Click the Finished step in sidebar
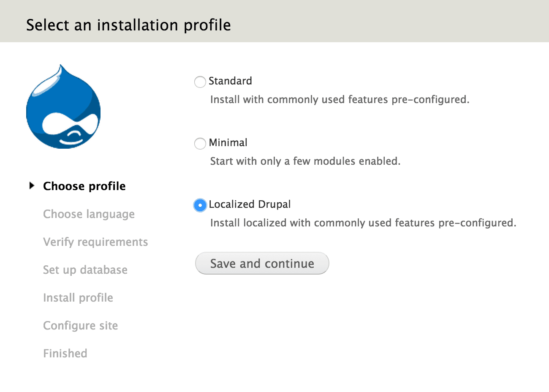Screen dimensions: 549x392 point(65,354)
